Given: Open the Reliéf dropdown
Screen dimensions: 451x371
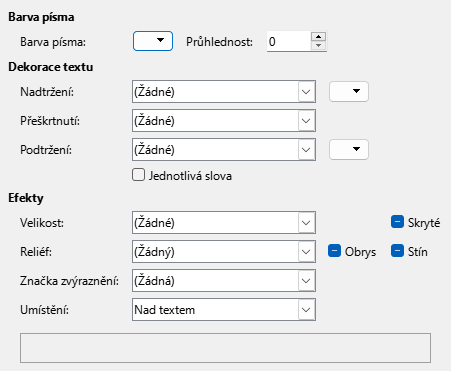Looking at the screenshot, I should coord(224,251).
